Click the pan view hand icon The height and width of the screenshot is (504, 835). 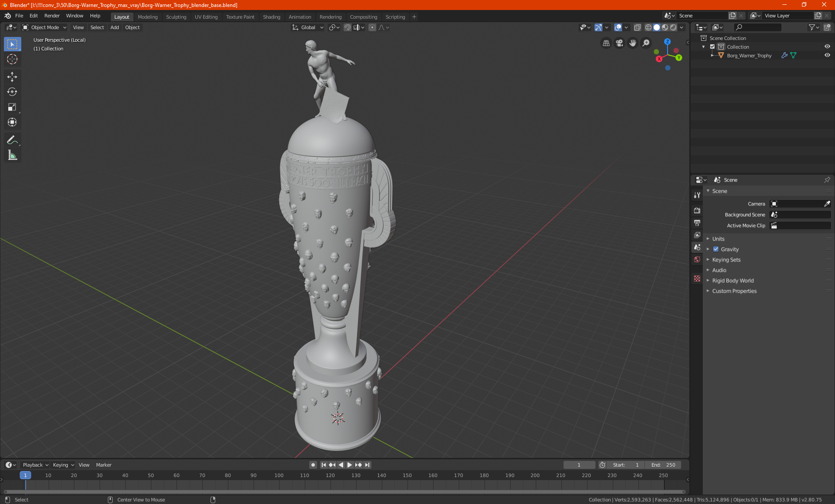633,43
